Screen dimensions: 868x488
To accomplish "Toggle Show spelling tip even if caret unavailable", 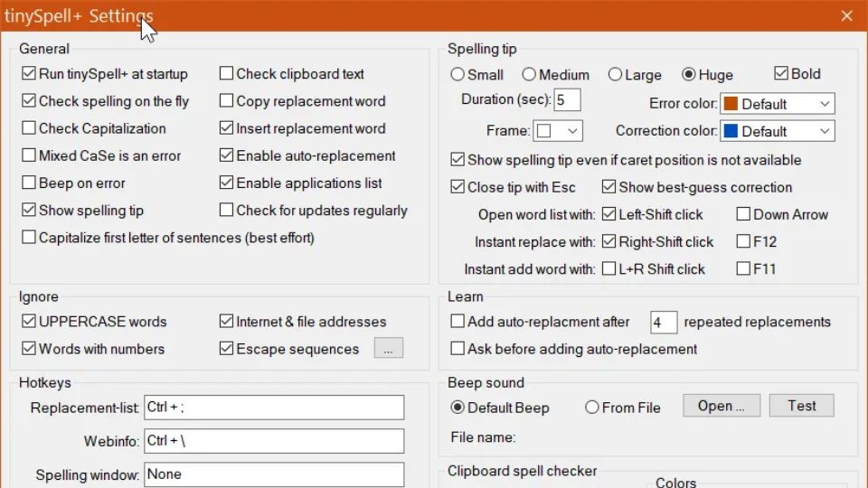I will tap(458, 159).
